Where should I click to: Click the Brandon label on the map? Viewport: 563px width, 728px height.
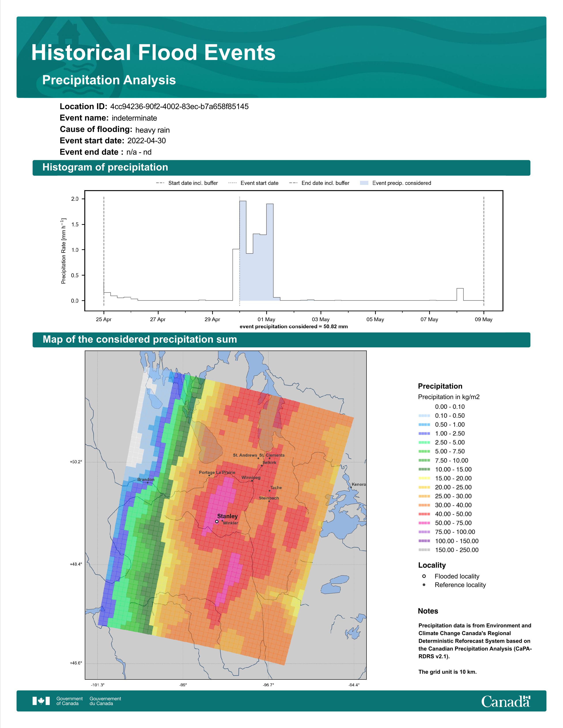[x=146, y=479]
